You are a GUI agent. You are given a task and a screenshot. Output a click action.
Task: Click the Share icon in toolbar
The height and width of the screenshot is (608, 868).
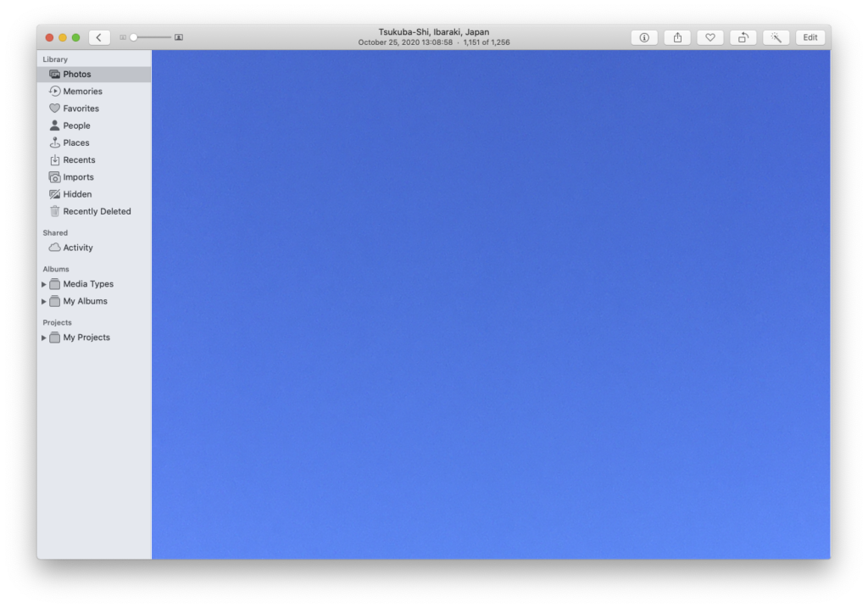pyautogui.click(x=677, y=37)
